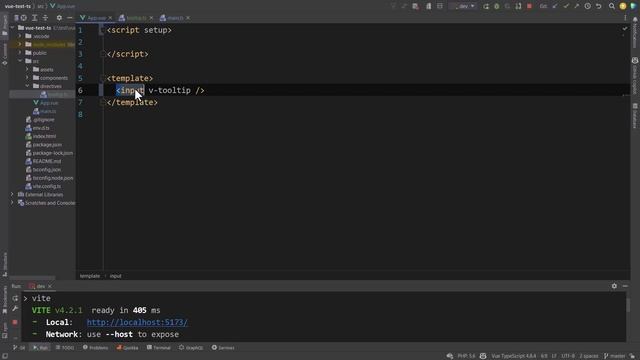Expand External Libraries node
Image resolution: width=640 pixels, height=360 pixels.
coord(12,195)
